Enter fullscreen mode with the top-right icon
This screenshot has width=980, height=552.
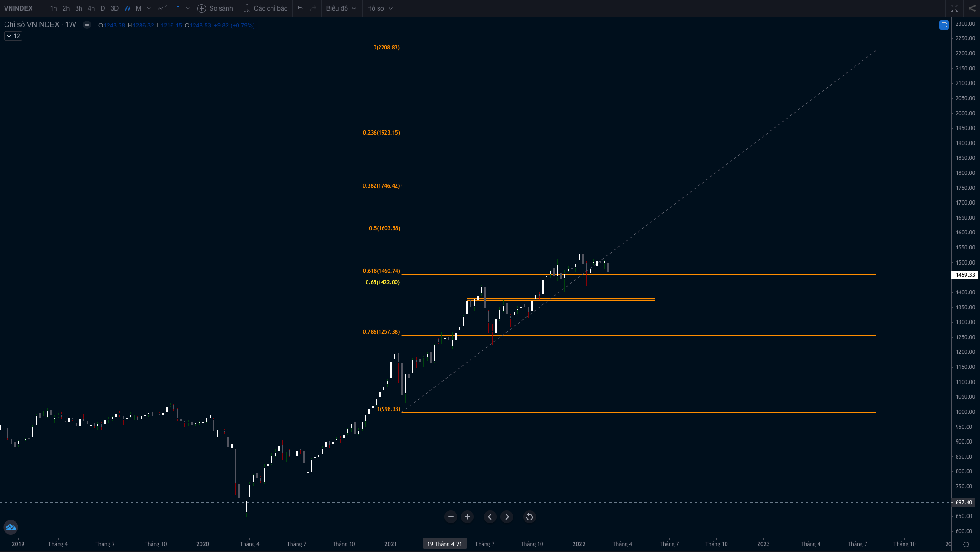point(954,8)
